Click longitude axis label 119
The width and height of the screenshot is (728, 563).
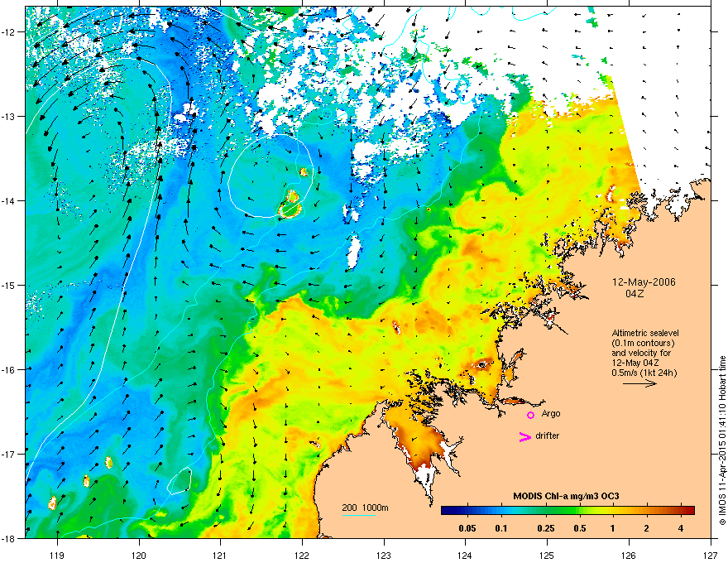coord(57,555)
